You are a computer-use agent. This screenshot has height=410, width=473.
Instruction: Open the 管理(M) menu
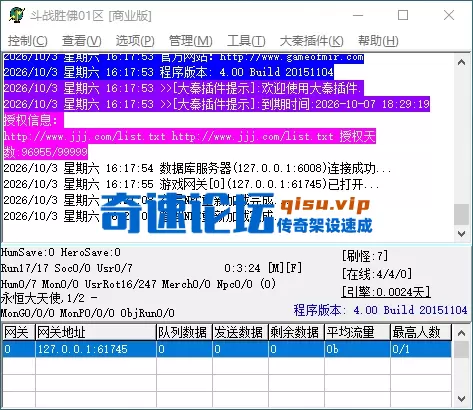[x=190, y=41]
